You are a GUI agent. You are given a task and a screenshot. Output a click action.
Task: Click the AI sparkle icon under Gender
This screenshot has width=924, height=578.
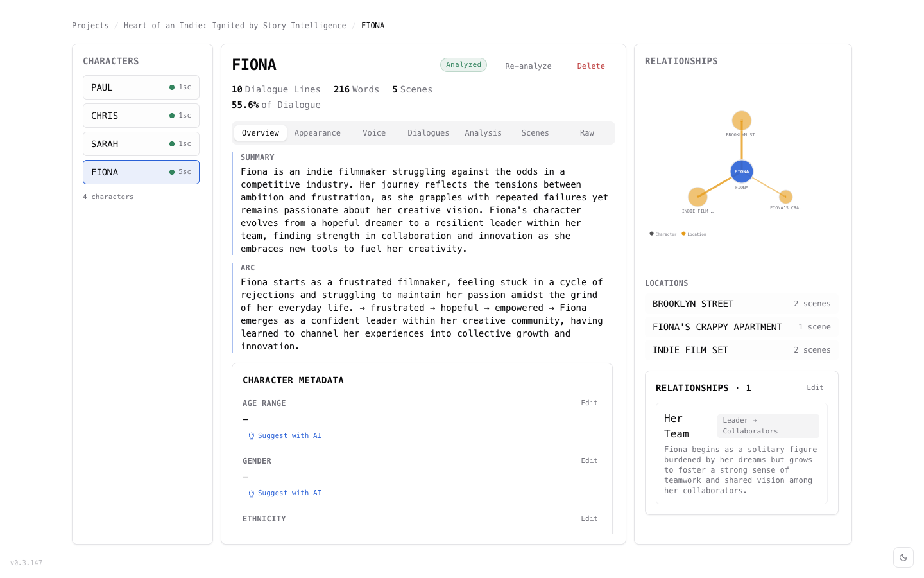tap(251, 493)
